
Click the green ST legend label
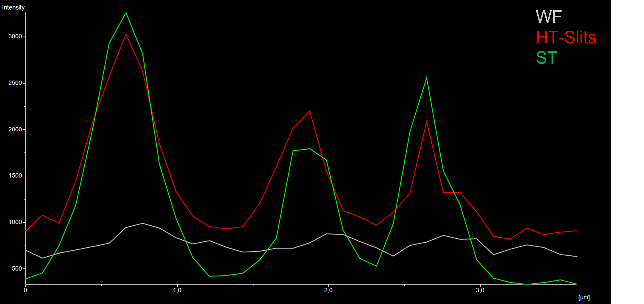pyautogui.click(x=546, y=58)
